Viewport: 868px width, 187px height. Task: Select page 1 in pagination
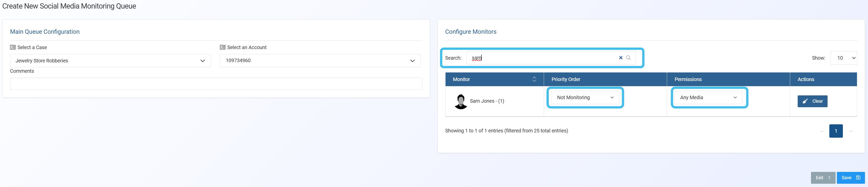tap(836, 131)
